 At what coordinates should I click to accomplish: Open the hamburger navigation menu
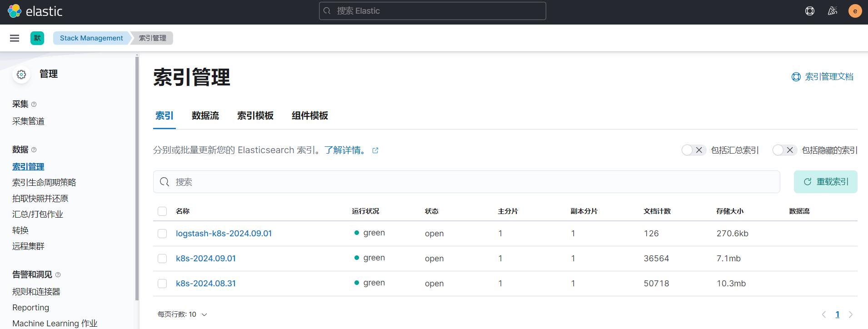15,38
